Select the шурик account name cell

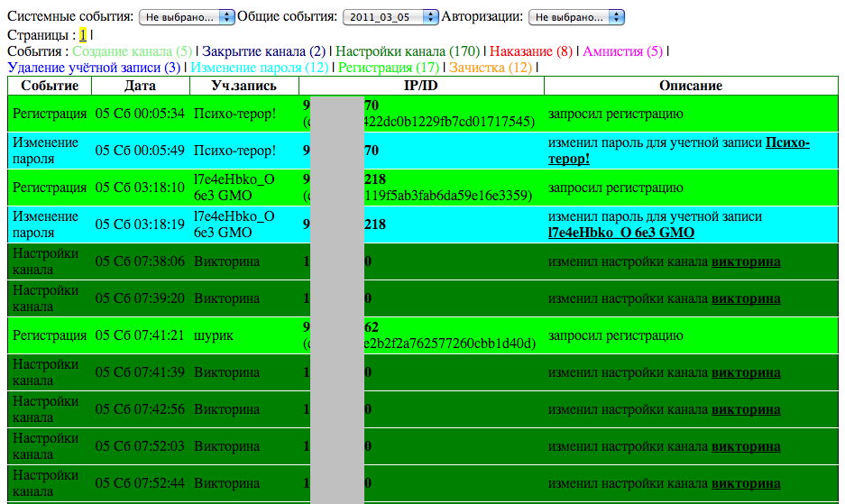[x=214, y=335]
